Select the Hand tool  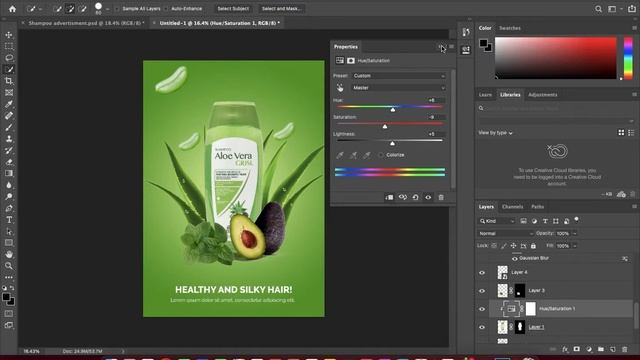[9, 254]
